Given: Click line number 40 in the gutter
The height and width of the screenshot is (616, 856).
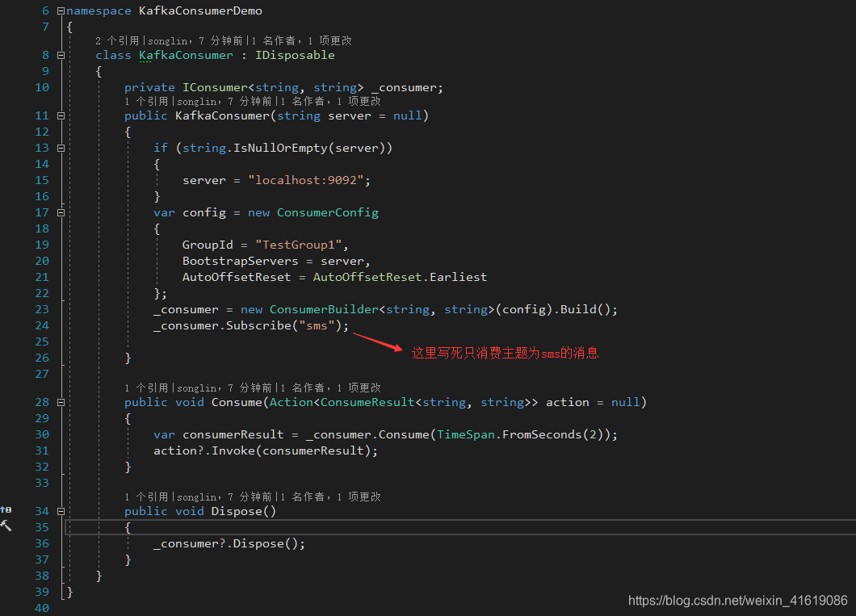Looking at the screenshot, I should tap(42, 608).
